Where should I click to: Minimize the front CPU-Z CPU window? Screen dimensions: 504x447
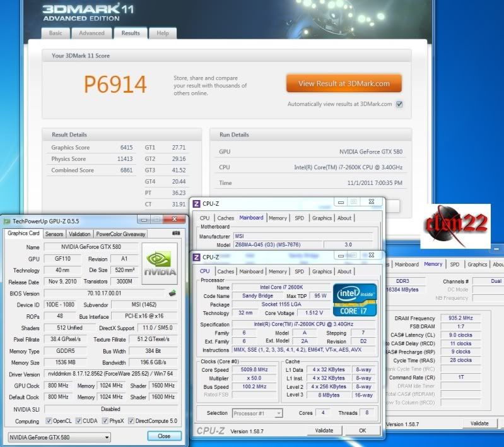(x=341, y=256)
